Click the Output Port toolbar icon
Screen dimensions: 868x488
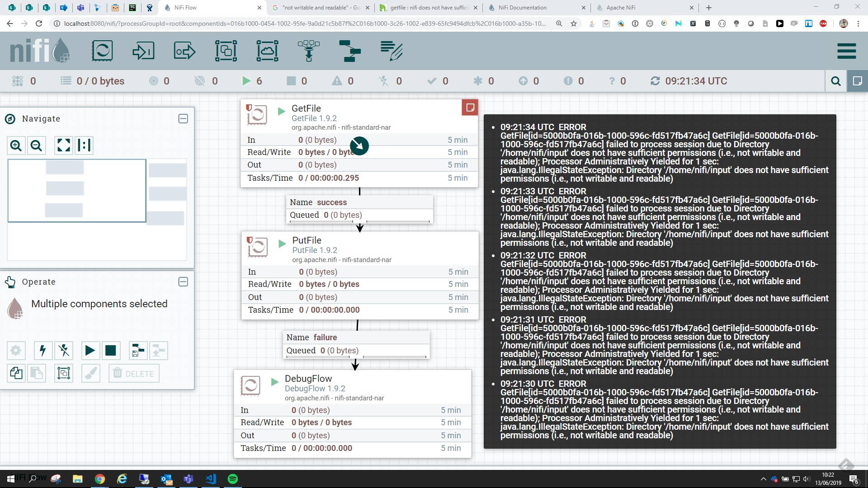184,51
